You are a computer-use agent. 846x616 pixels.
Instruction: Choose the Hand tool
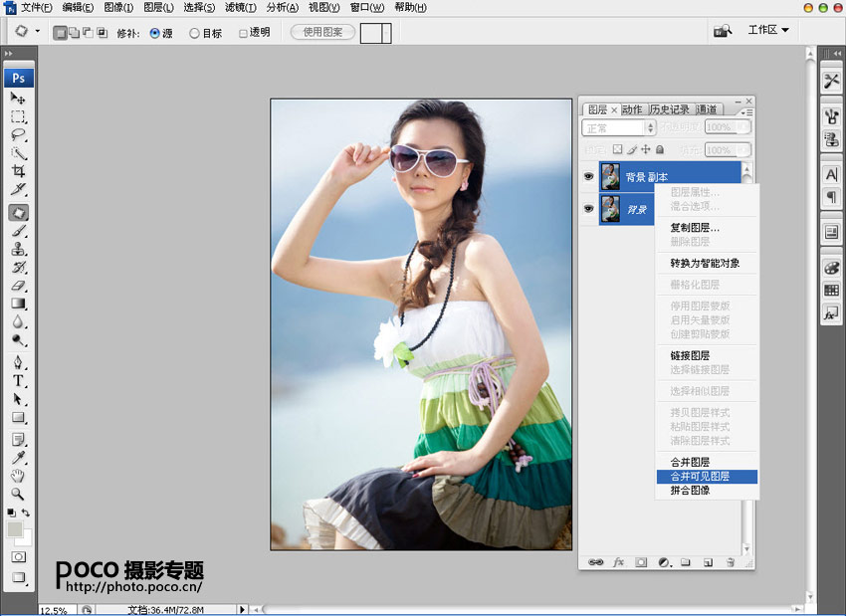coord(18,476)
